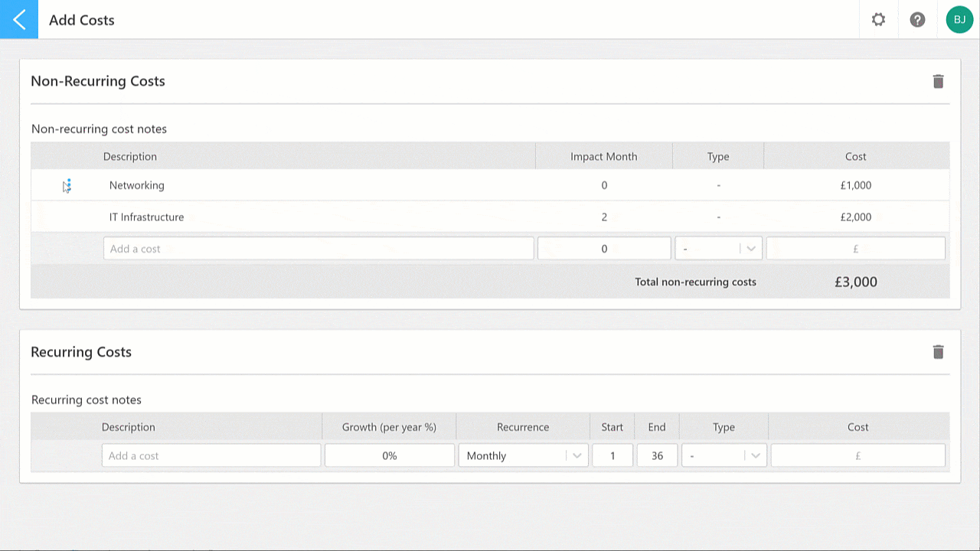Expand the non-recurring Type dropdown
The image size is (980, 551).
[718, 249]
